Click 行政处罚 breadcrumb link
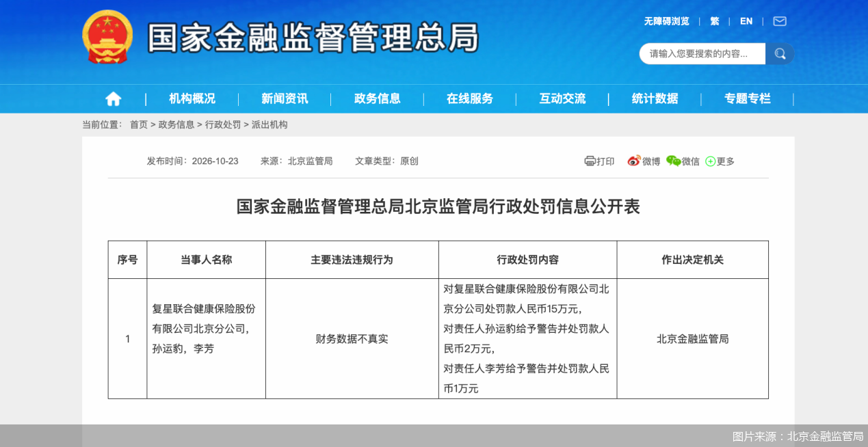 [223, 124]
